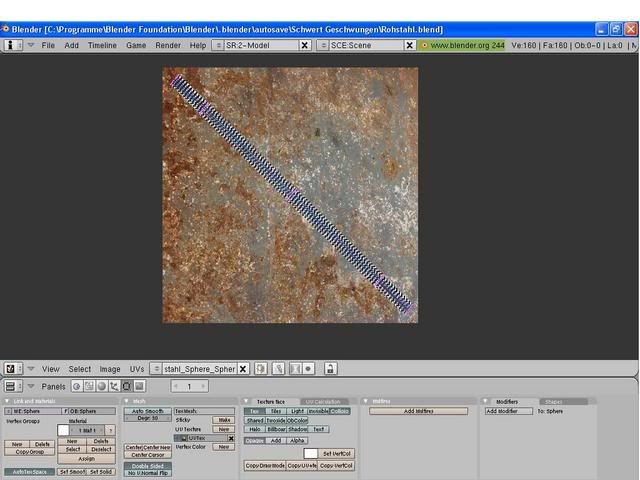Enable the Tiles texture face option
The image size is (640, 480).
point(275,411)
